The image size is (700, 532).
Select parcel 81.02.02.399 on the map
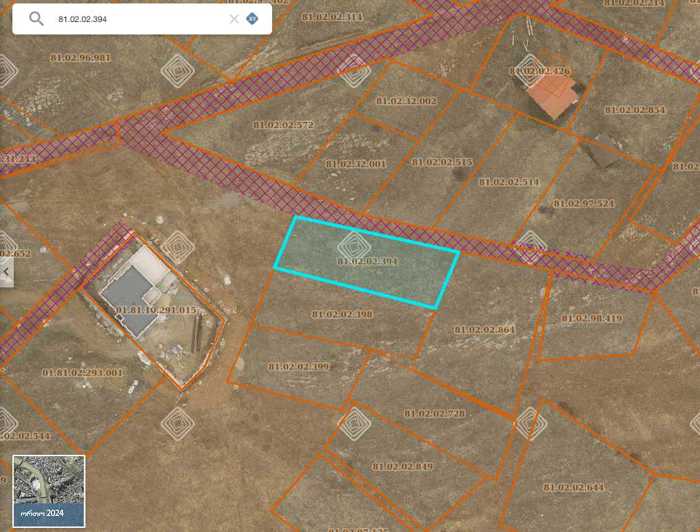pos(298,367)
